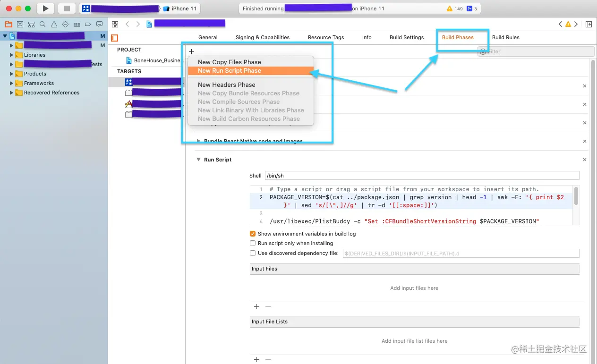Image resolution: width=597 pixels, height=364 pixels.
Task: Click the blue source control status badge
Action: pos(471,8)
